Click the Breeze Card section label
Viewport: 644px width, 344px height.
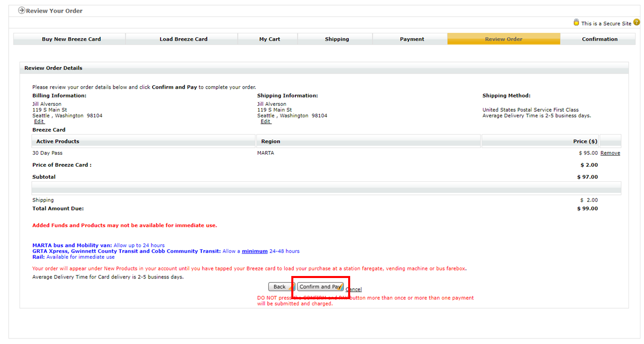[x=49, y=130]
